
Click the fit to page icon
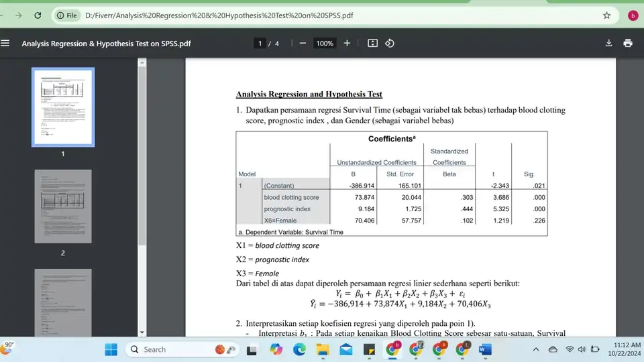372,43
